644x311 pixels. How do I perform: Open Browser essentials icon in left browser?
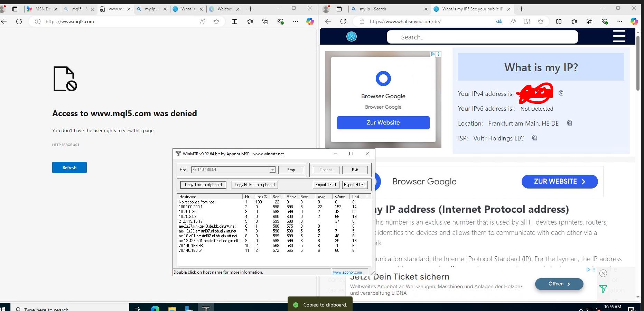pyautogui.click(x=280, y=21)
